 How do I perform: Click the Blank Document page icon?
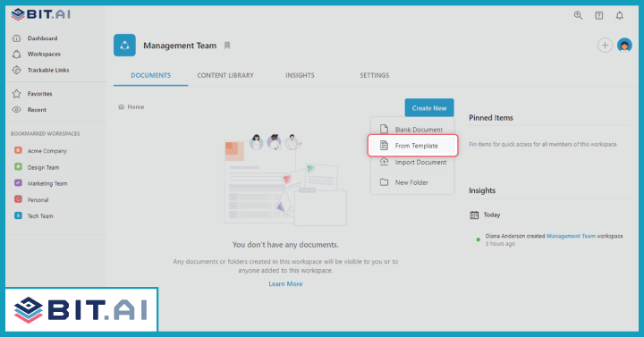(384, 130)
